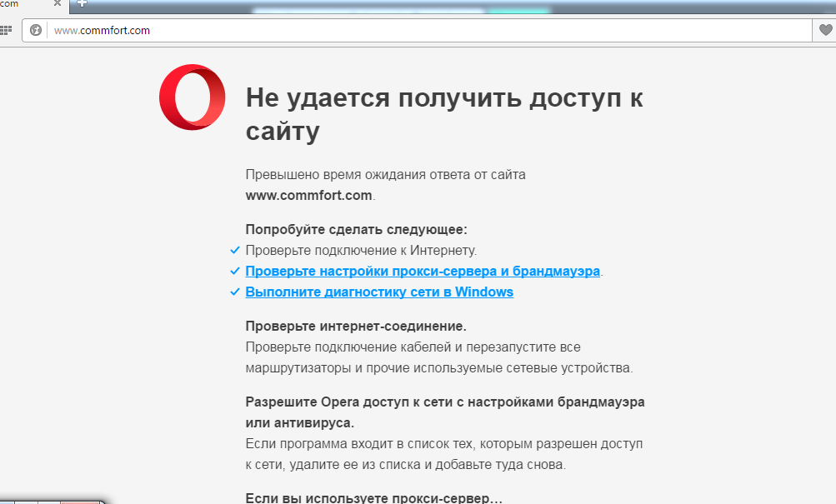
Task: Open "Проверьте настройки прокси-сервера и брандмауэра" link
Action: (423, 272)
